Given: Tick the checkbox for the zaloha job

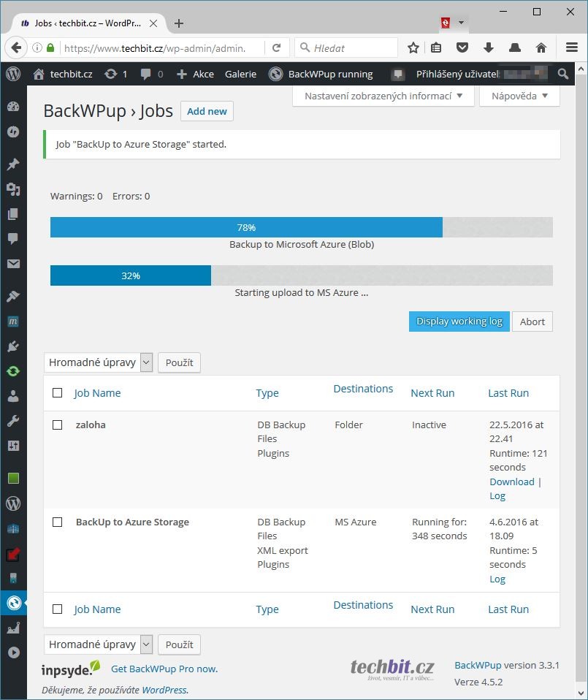Looking at the screenshot, I should (58, 425).
